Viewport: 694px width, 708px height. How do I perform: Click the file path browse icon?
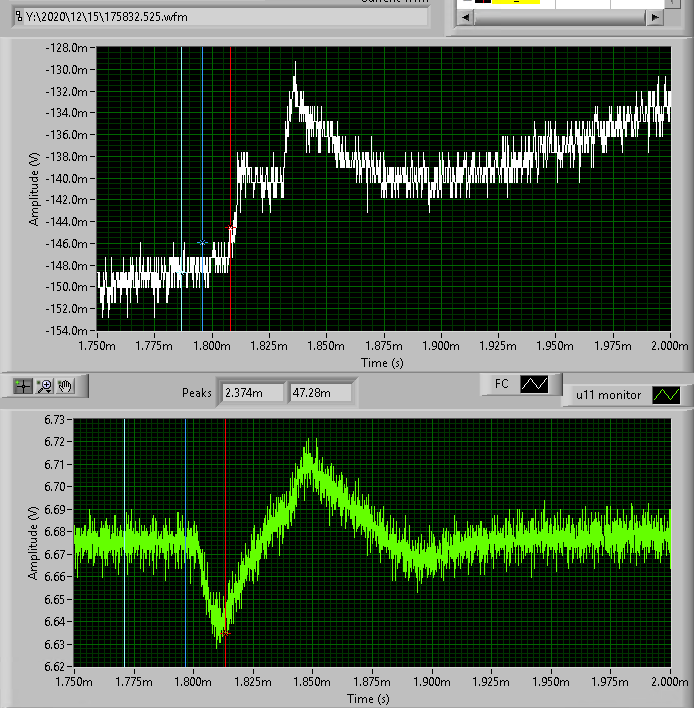coord(18,17)
